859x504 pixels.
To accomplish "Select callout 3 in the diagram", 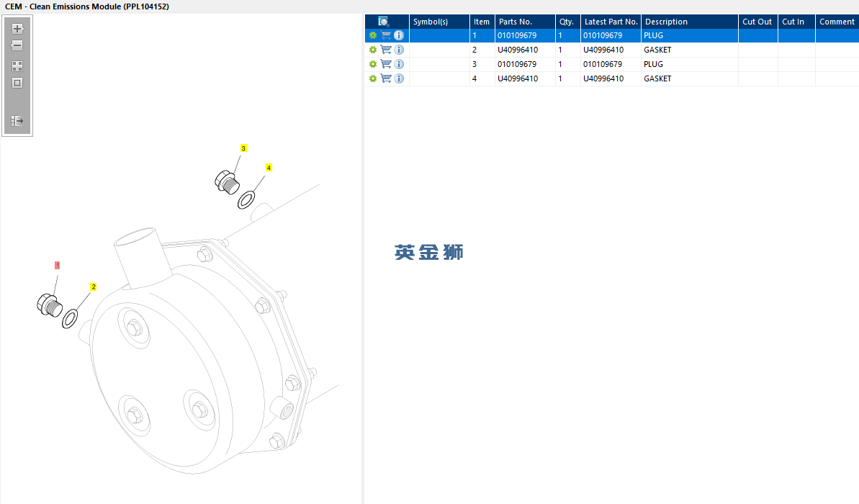I will click(x=244, y=148).
